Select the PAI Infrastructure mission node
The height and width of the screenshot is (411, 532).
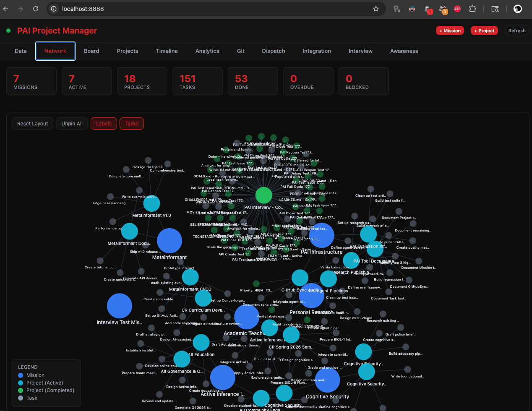coord(321,235)
